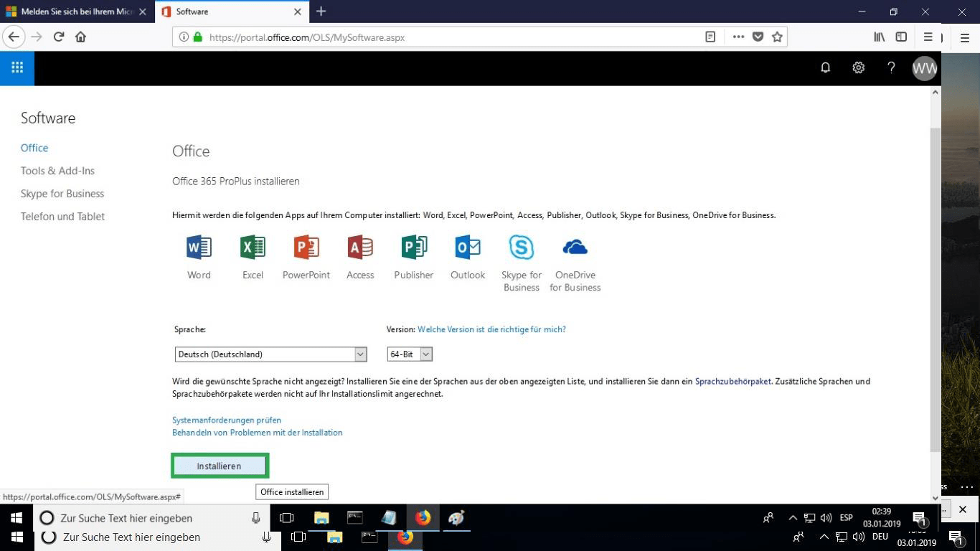Viewport: 980px width, 551px height.
Task: Click the Outlook app icon
Action: point(468,248)
